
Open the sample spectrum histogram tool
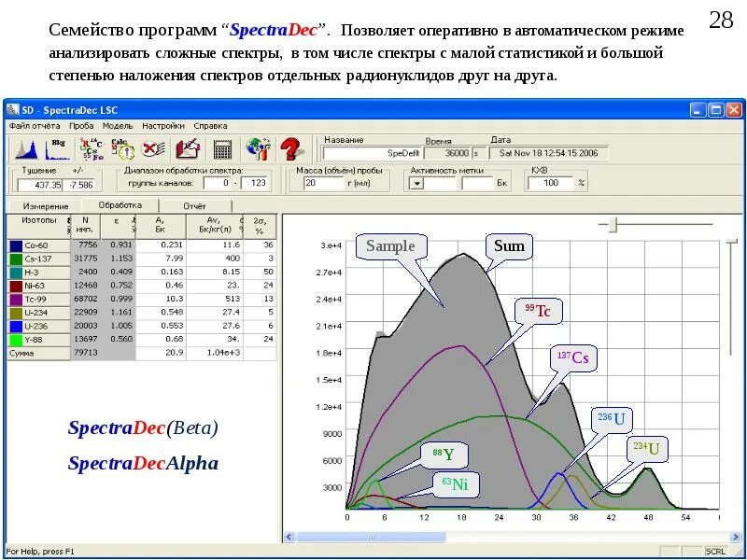[26, 149]
